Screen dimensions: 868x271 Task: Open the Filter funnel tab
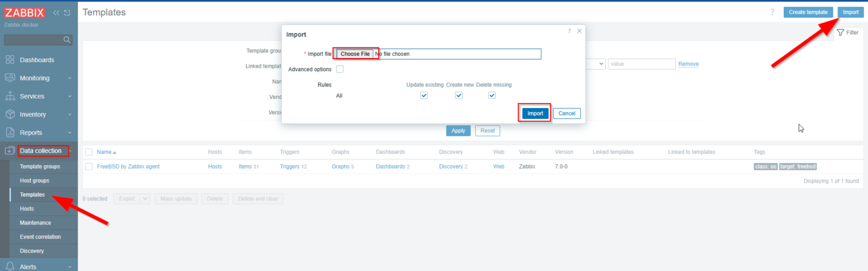847,33
